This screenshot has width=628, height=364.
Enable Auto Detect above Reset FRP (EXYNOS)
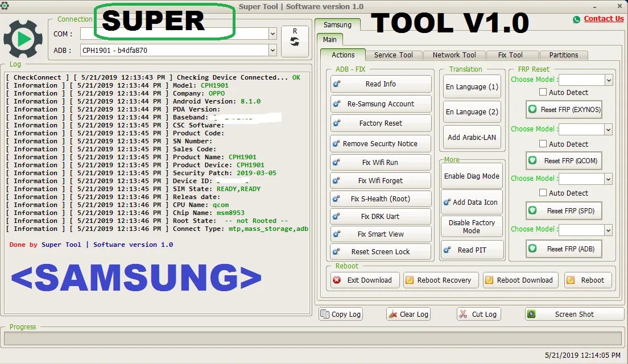543,92
